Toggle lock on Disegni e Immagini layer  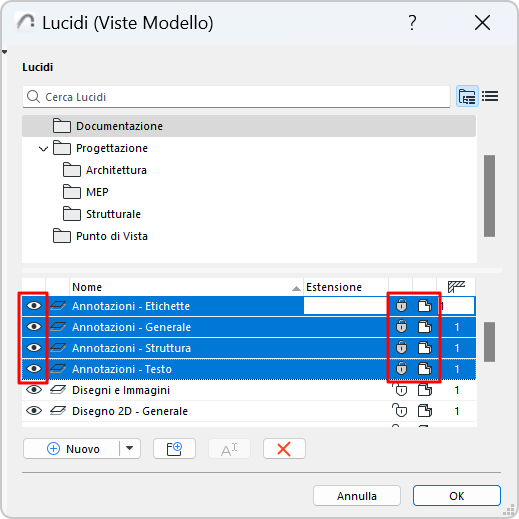[x=400, y=390]
